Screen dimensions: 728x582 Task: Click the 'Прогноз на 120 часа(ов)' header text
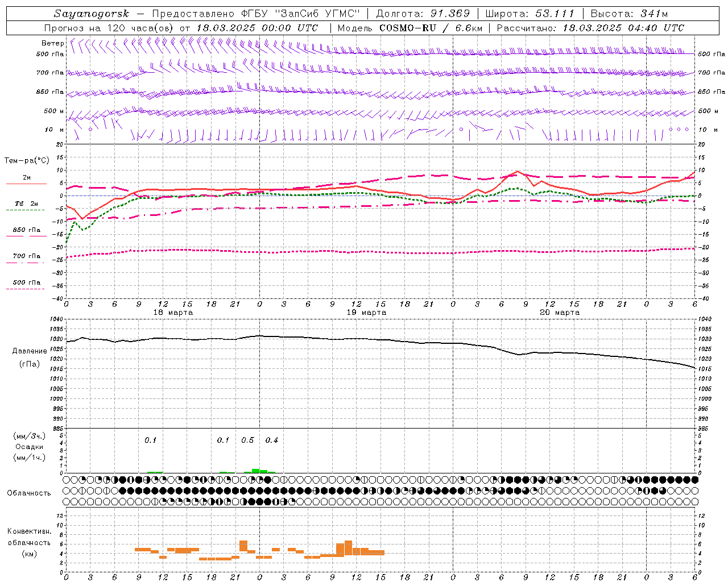pos(109,28)
